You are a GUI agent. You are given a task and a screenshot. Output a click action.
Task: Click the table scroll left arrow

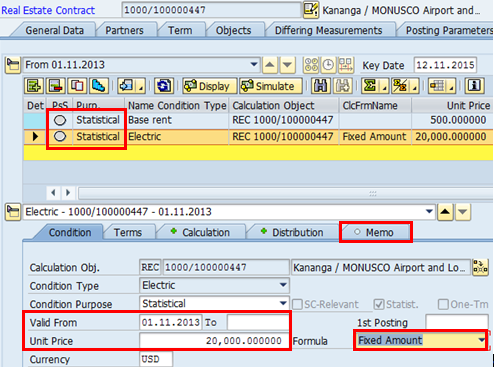[x=53, y=193]
